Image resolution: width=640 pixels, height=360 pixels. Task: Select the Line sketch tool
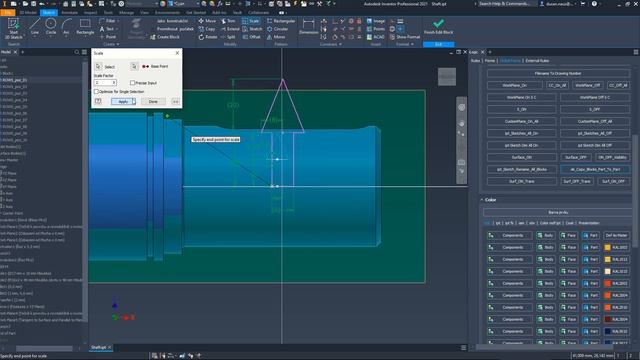[x=35, y=26]
